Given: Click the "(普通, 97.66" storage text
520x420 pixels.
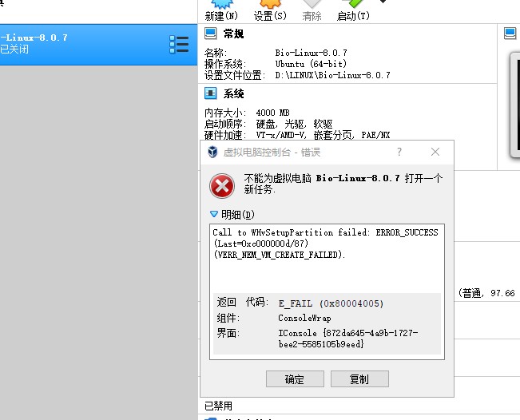Looking at the screenshot, I should pos(486,293).
